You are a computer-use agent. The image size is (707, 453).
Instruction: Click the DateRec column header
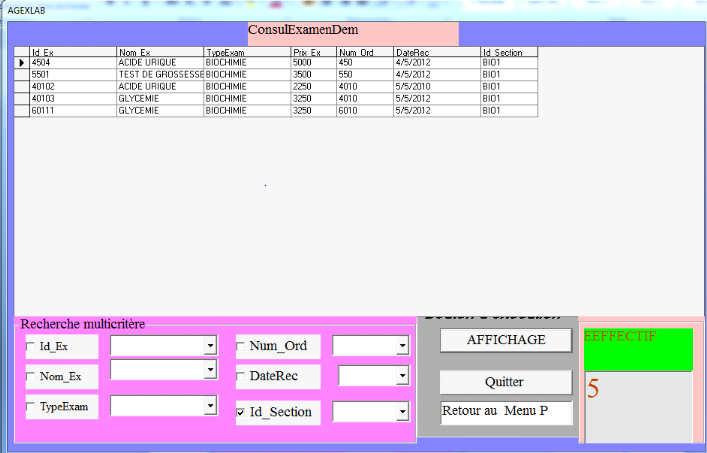(435, 52)
